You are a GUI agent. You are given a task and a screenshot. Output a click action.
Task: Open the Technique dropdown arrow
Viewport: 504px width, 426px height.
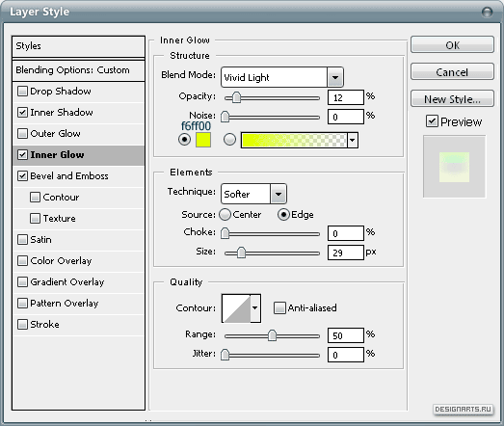[x=279, y=194]
